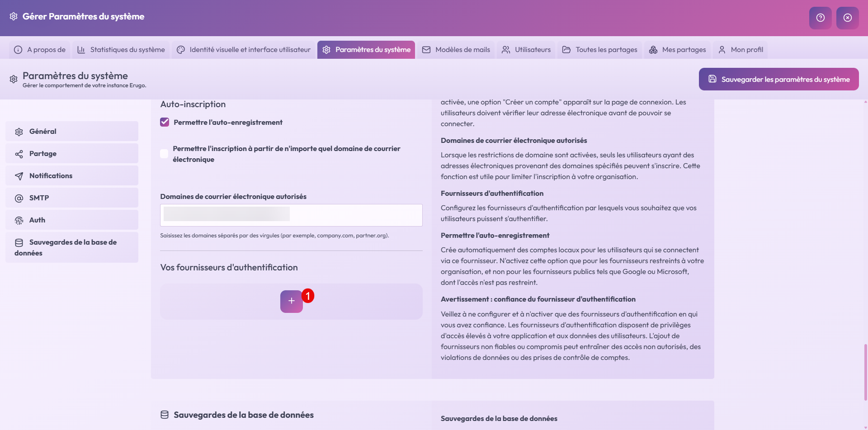This screenshot has height=430, width=868.
Task: Click the help question mark icon
Action: tap(820, 18)
